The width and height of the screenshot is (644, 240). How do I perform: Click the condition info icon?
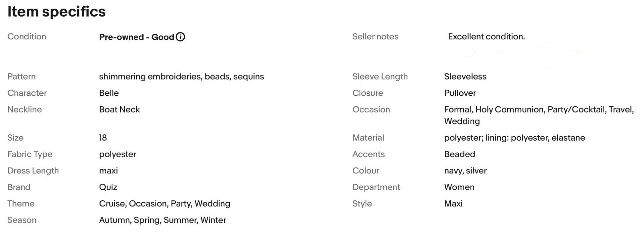click(x=180, y=37)
